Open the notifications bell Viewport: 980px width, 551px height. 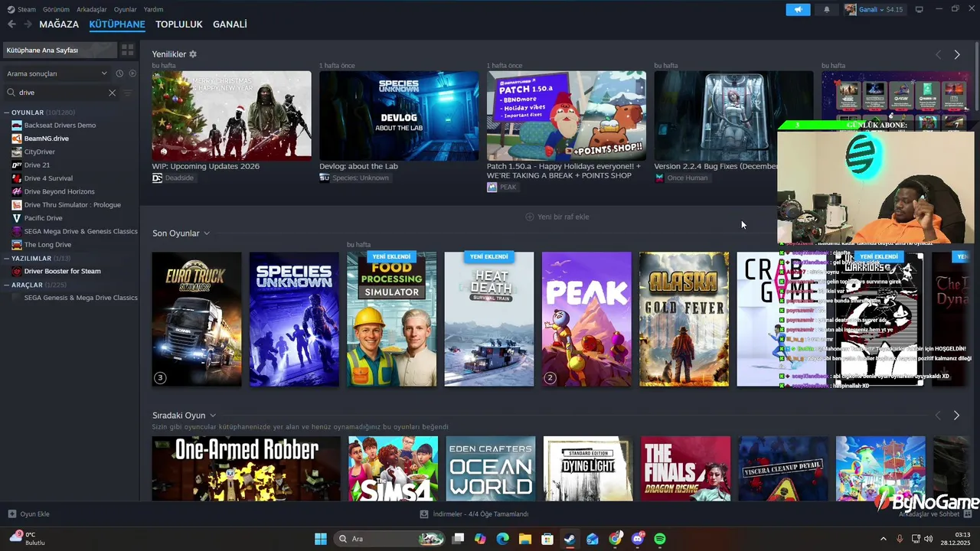827,9
